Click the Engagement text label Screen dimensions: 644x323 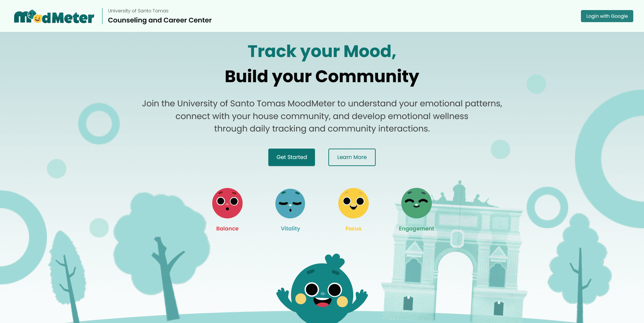pyautogui.click(x=416, y=228)
